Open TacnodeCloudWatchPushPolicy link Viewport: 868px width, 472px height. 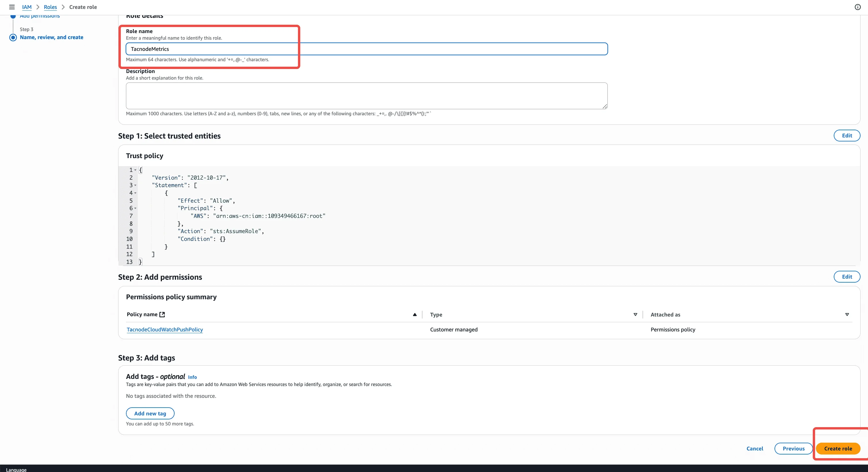click(165, 330)
